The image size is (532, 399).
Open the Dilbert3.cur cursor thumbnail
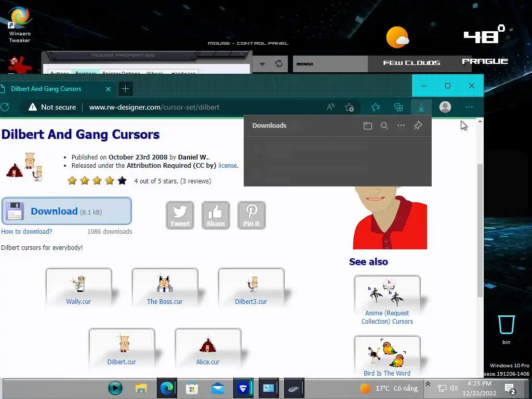pos(251,288)
